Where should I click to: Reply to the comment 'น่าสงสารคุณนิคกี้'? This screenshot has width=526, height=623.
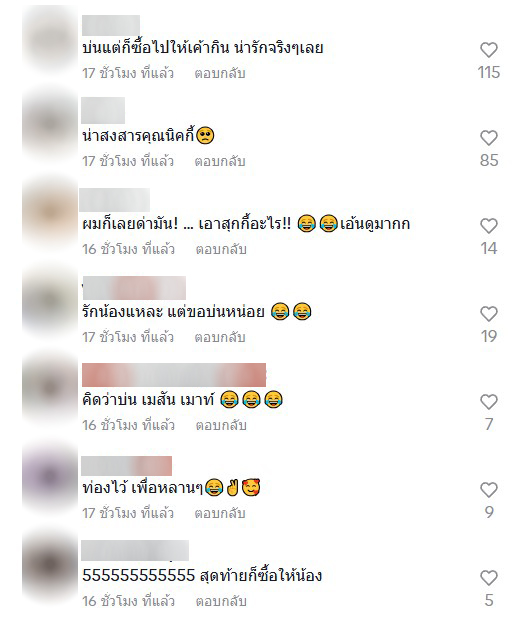pyautogui.click(x=220, y=161)
